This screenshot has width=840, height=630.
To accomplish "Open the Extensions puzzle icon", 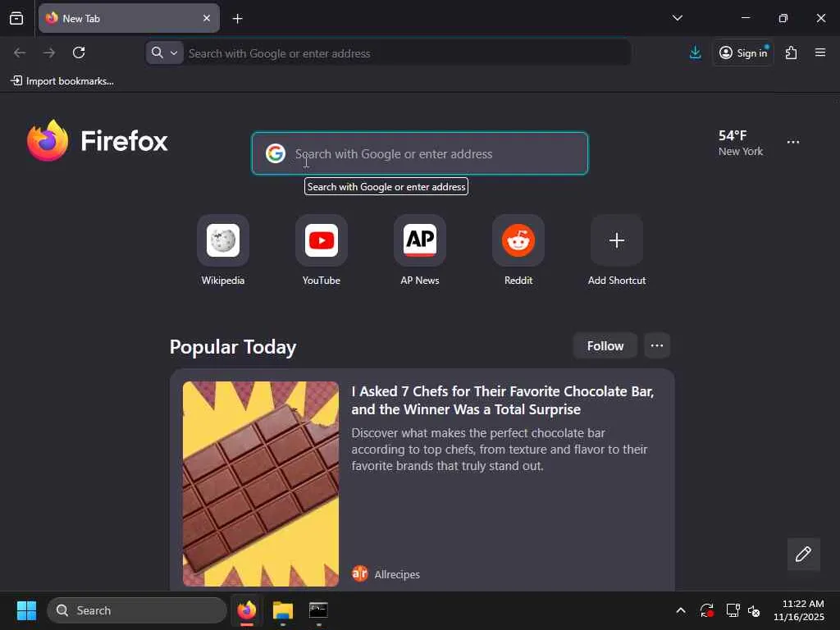I will click(791, 52).
